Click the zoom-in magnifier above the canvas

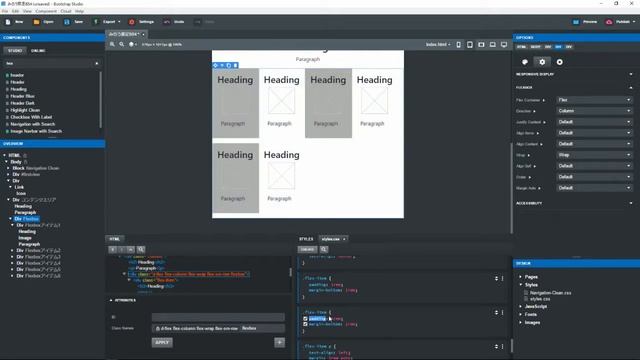pos(112,44)
